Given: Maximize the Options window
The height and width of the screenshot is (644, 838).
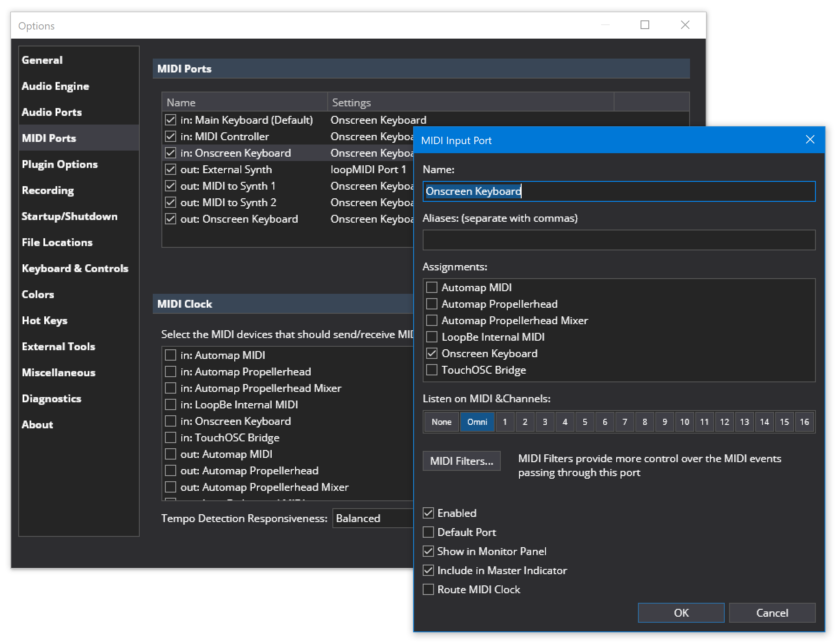Looking at the screenshot, I should (x=645, y=25).
